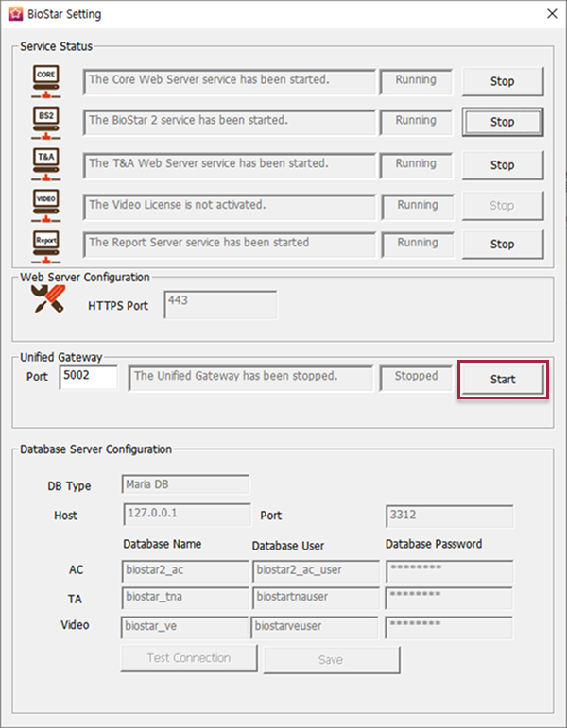
Task: Click the disabled Stop button for Video
Action: click(503, 206)
